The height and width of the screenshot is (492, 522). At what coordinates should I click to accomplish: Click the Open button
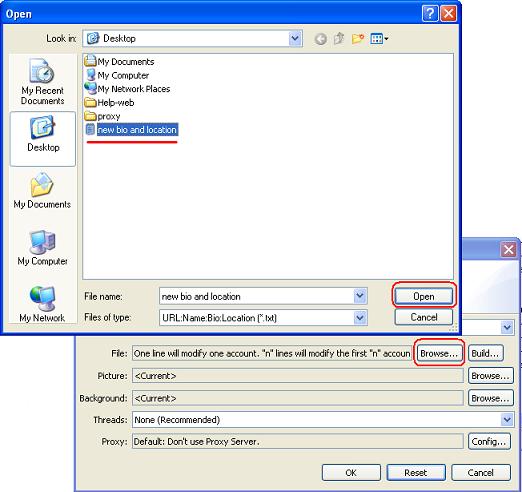(x=423, y=296)
